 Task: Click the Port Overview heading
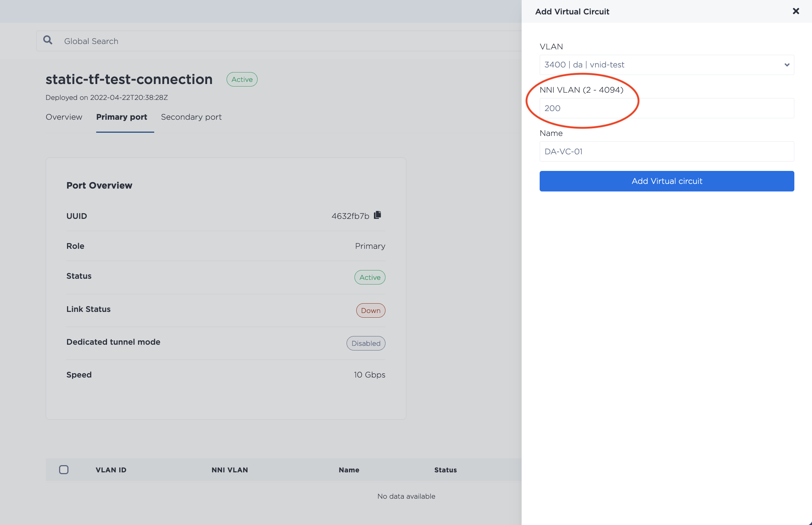pos(99,185)
